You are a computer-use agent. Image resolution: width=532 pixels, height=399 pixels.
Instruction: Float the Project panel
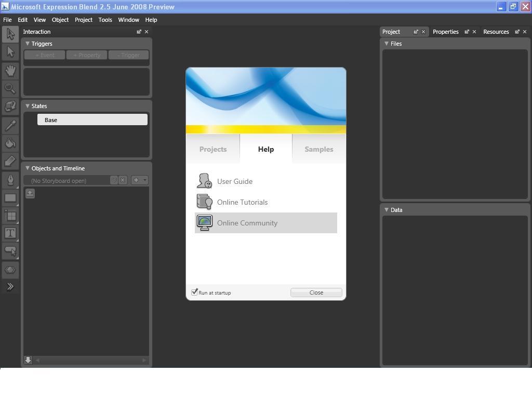tap(416, 32)
